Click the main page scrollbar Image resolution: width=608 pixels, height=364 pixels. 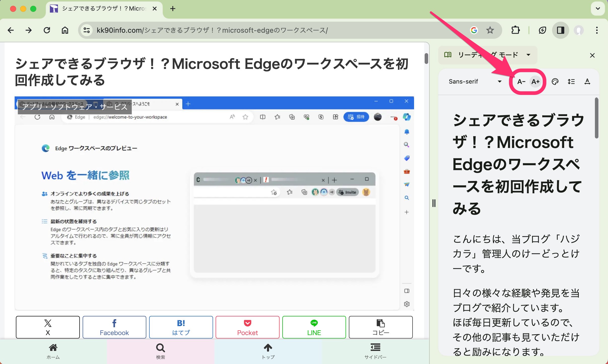426,58
